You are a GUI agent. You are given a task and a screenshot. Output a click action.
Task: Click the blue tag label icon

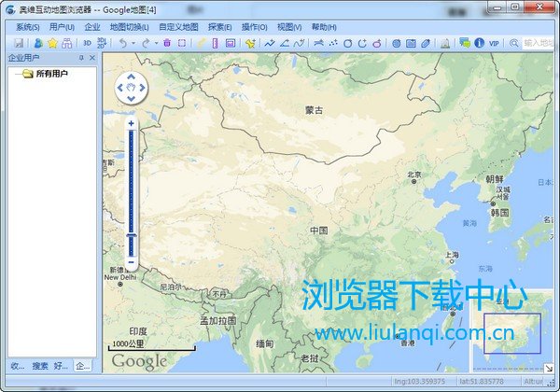(x=426, y=43)
